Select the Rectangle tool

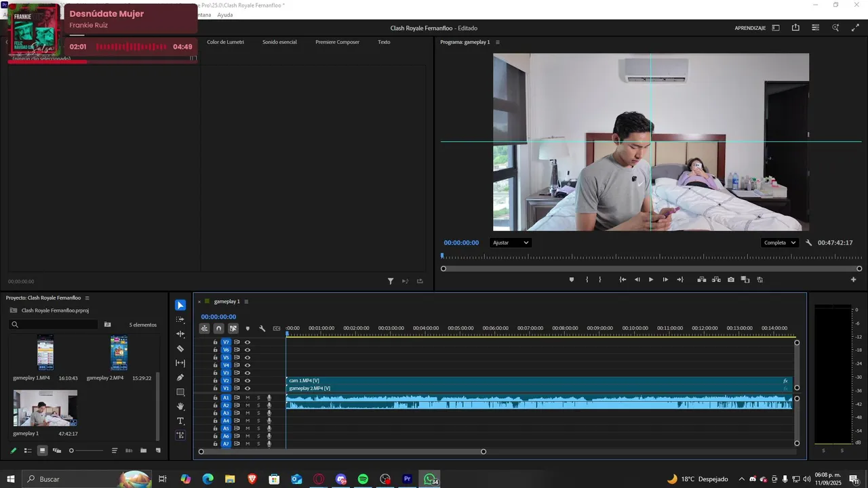click(x=180, y=392)
